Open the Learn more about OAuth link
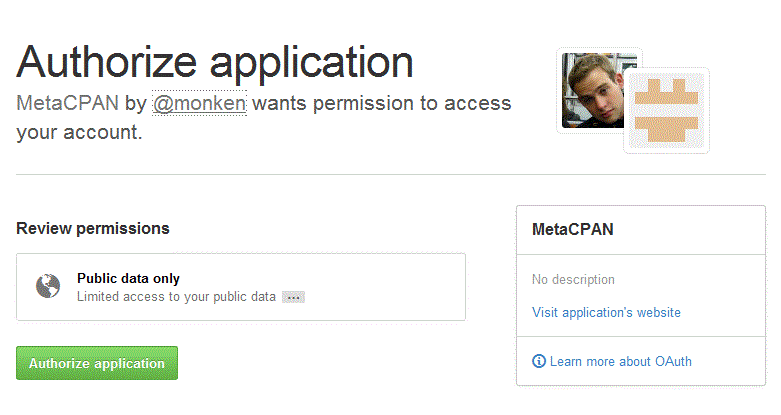The image size is (781, 415). (620, 361)
